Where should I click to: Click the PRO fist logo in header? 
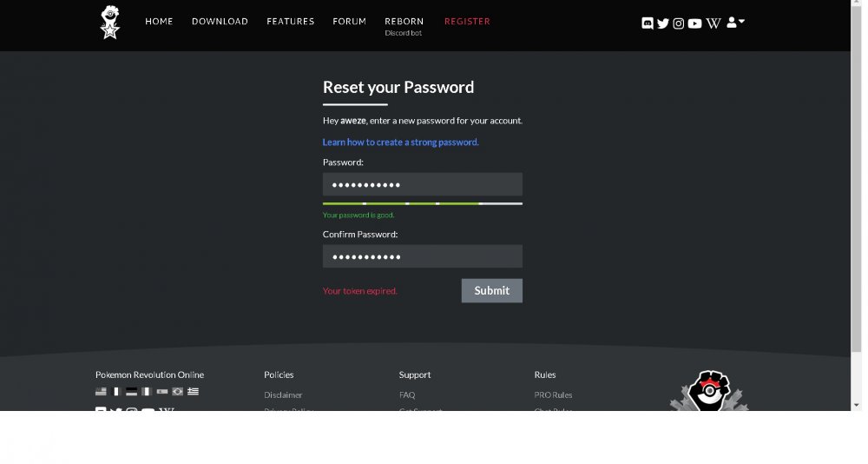coord(109,22)
